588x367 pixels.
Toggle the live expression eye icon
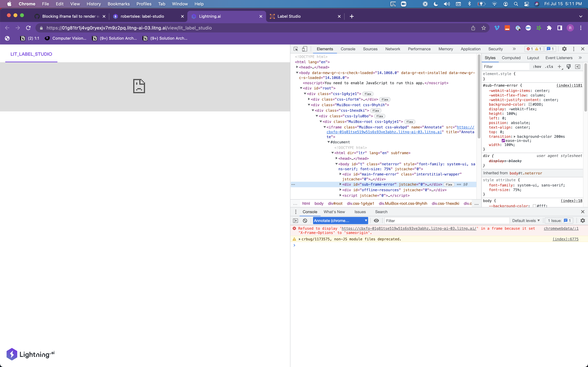click(376, 220)
